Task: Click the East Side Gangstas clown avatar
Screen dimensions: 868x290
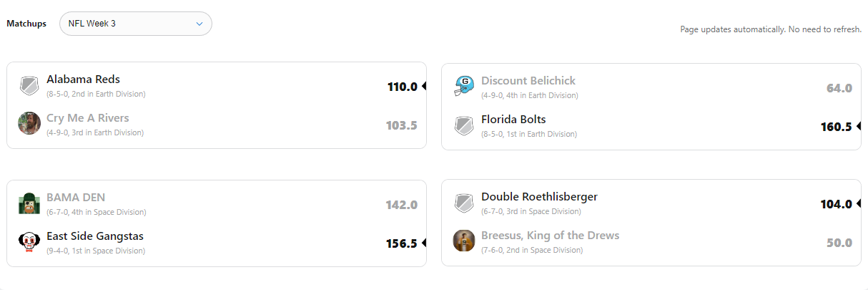Action: coord(29,242)
